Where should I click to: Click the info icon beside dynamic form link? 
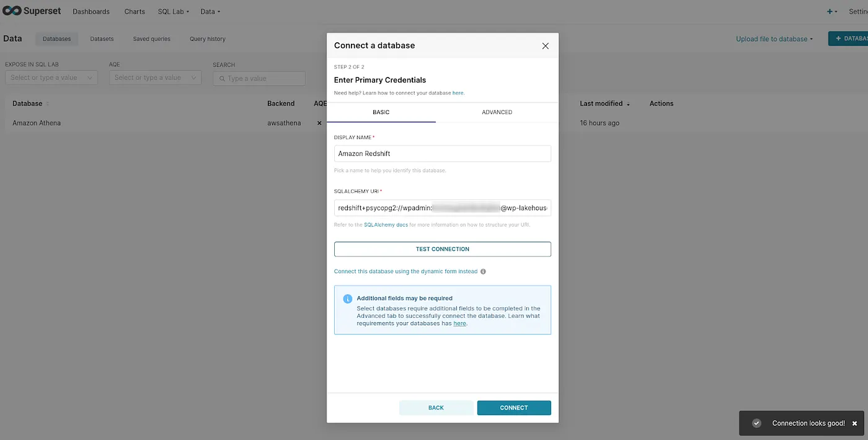click(x=483, y=272)
